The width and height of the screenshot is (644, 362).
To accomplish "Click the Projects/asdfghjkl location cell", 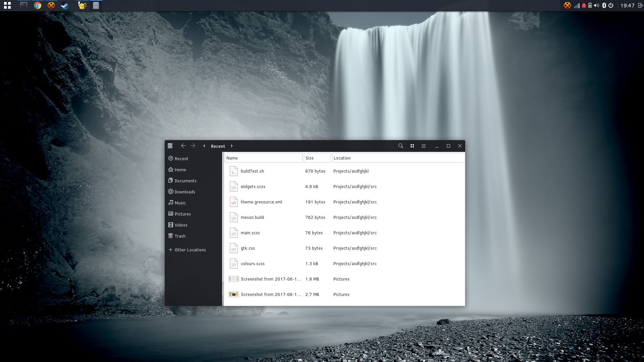I will click(351, 171).
